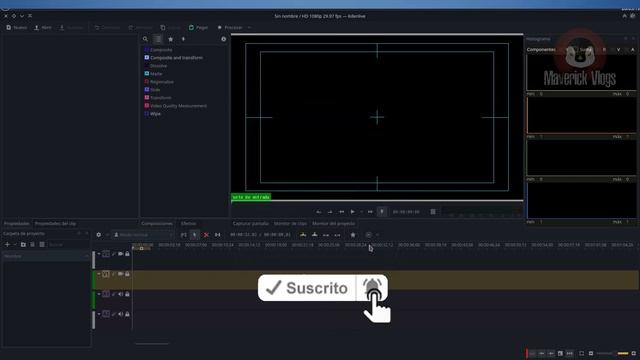Click the Pegar paste button
Image resolution: width=640 pixels, height=360 pixels.
click(x=198, y=27)
